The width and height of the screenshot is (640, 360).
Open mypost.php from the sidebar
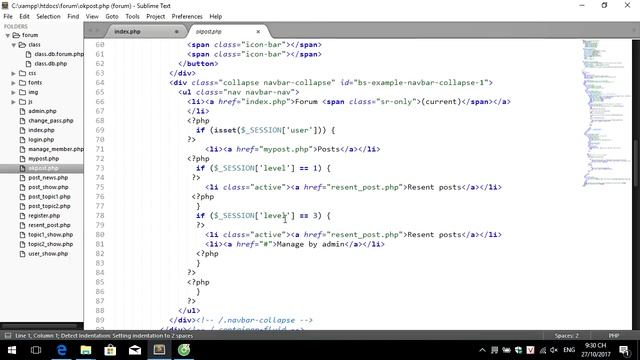point(44,159)
